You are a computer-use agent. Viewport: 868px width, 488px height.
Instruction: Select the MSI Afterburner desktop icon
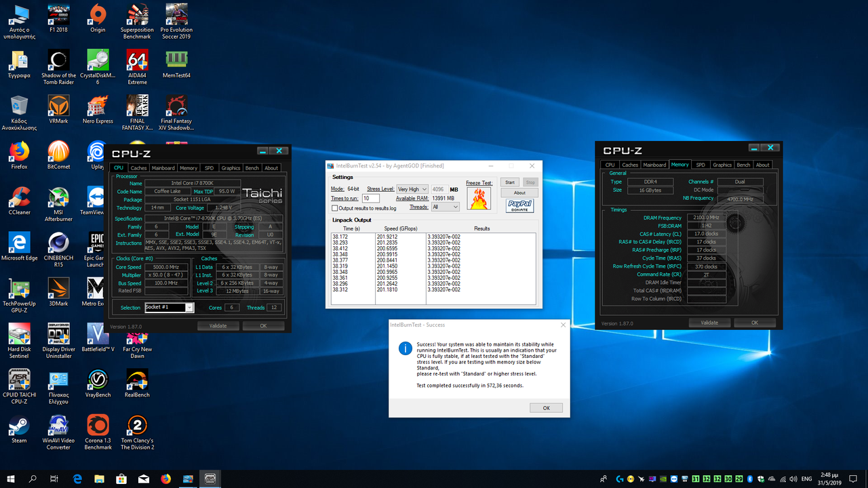click(x=58, y=203)
